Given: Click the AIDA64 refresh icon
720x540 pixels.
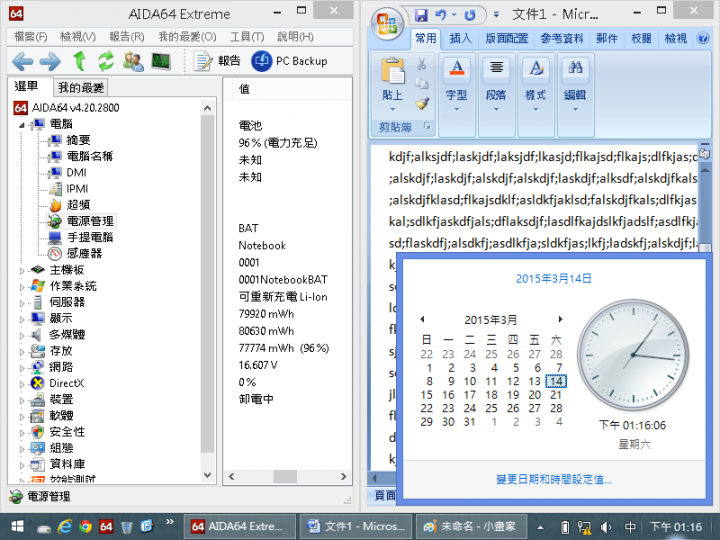Looking at the screenshot, I should coord(106,61).
